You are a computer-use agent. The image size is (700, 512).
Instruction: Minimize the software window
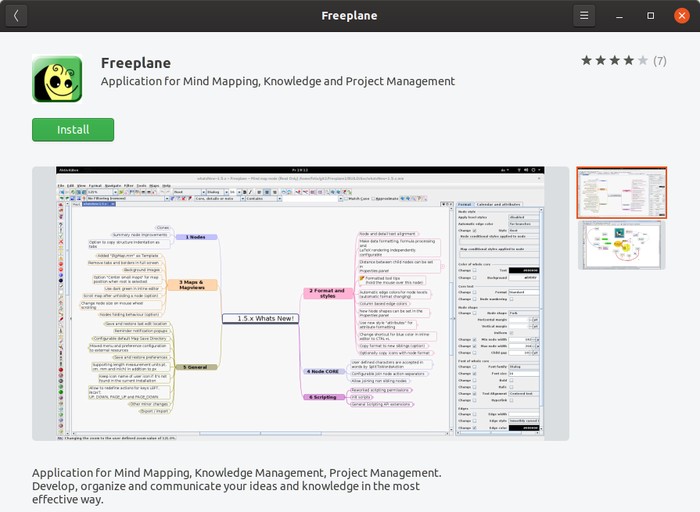pyautogui.click(x=619, y=16)
